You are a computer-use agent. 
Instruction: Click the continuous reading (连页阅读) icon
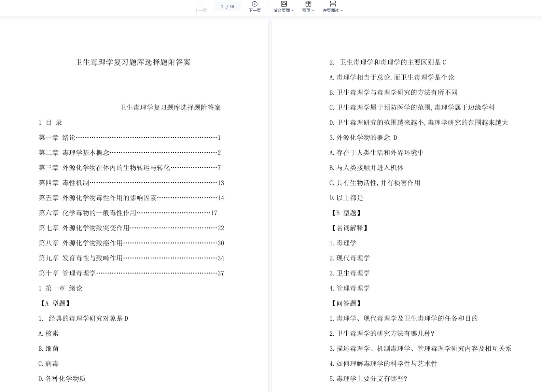[x=333, y=4]
